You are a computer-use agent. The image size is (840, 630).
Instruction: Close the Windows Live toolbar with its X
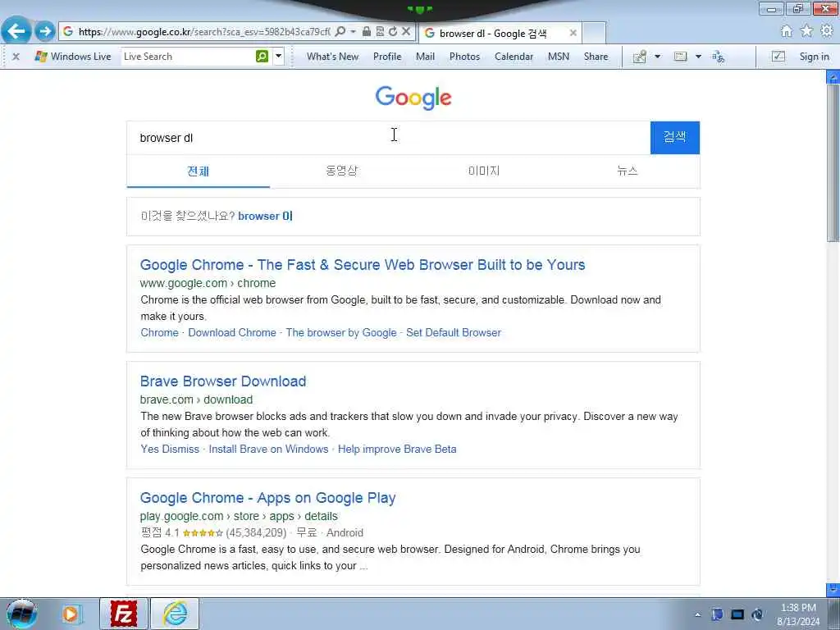coord(16,57)
